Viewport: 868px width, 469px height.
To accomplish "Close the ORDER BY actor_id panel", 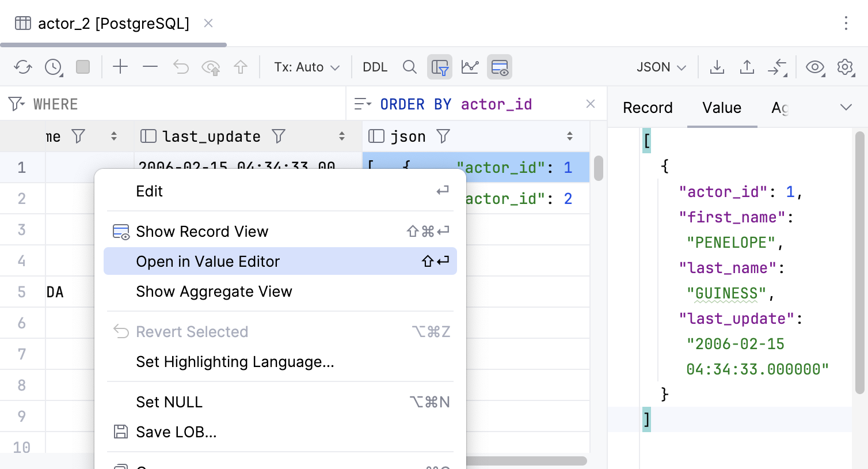I will pos(591,104).
